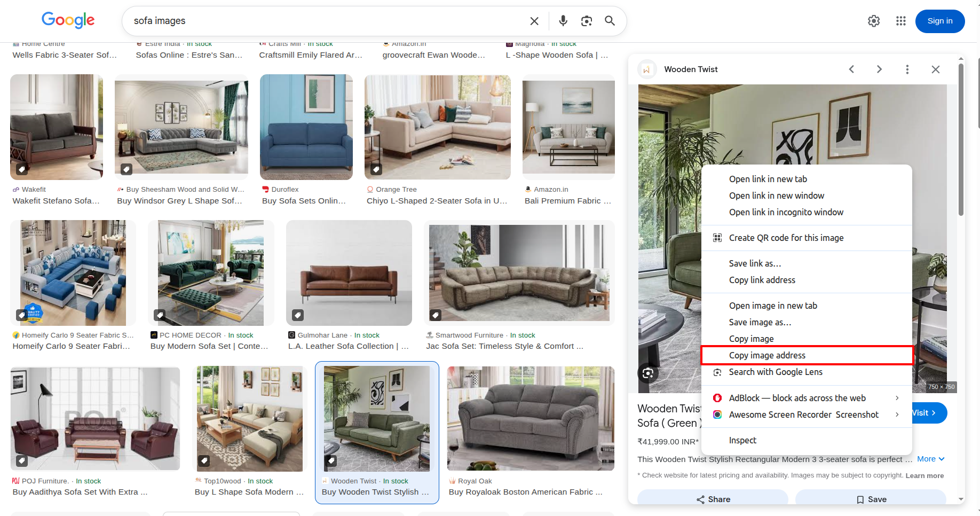Open Google quick settings gear
Screen dimensions: 980x516
874,21
